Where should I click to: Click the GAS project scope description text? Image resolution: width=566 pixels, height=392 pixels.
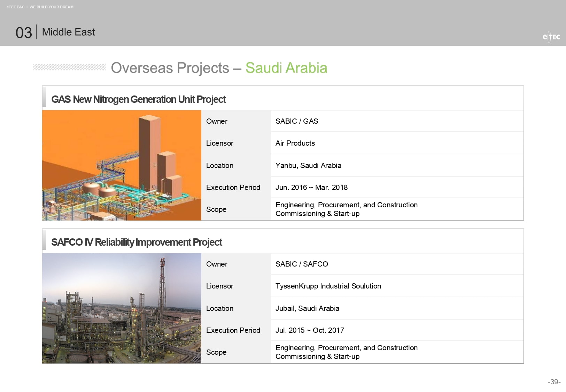click(347, 209)
